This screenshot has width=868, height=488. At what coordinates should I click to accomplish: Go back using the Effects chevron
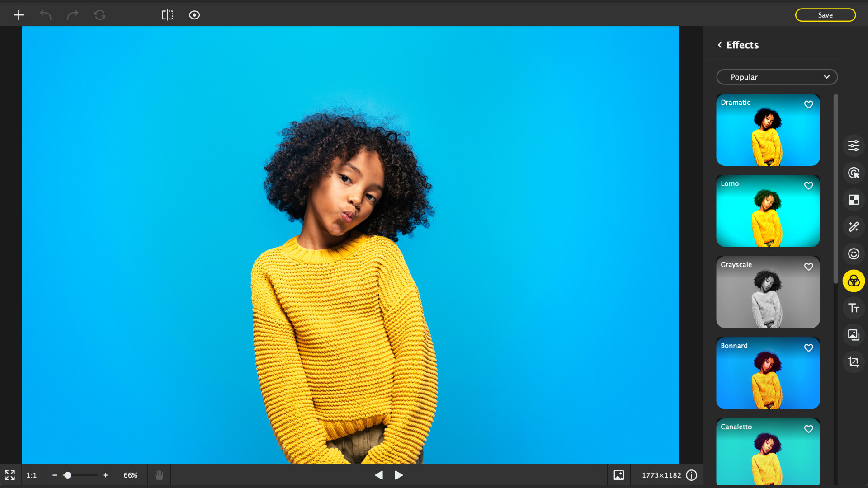click(x=720, y=45)
